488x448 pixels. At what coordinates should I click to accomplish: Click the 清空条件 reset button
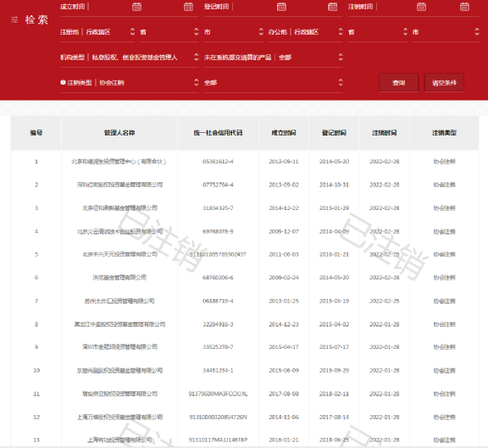[444, 82]
